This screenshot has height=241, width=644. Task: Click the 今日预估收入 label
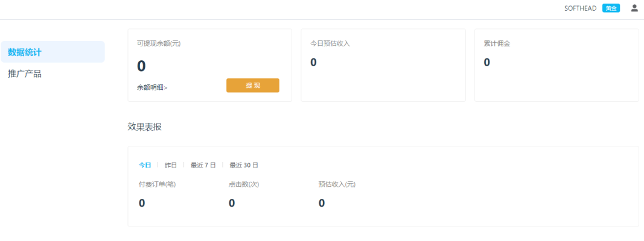[x=330, y=43]
